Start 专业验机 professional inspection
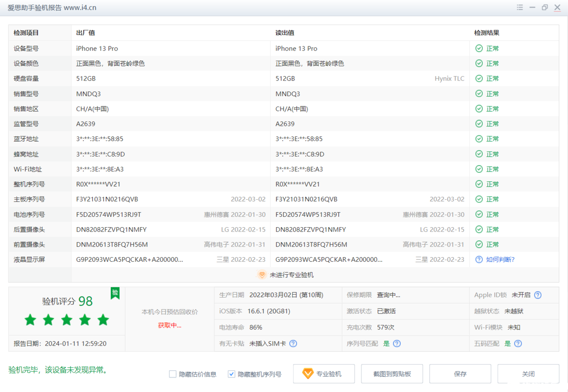This screenshot has height=392, width=568. tap(324, 374)
